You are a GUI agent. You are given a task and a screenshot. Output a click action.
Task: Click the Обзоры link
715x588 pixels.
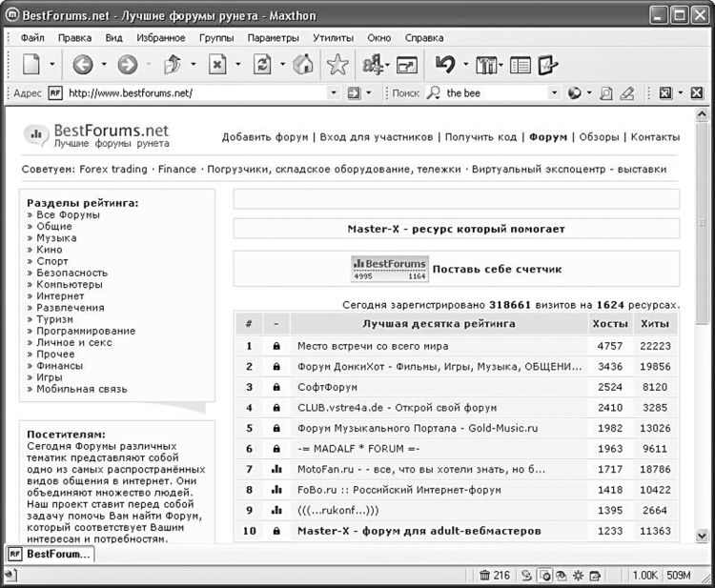coord(600,137)
